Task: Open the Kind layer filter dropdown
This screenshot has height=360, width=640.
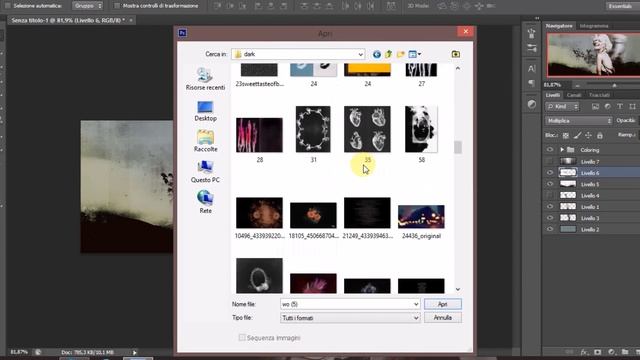Action: pyautogui.click(x=562, y=107)
